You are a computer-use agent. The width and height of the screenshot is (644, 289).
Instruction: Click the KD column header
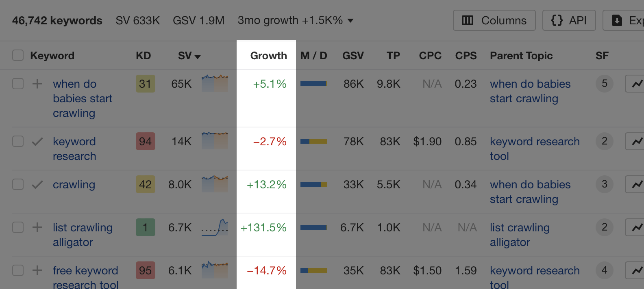[x=143, y=56]
